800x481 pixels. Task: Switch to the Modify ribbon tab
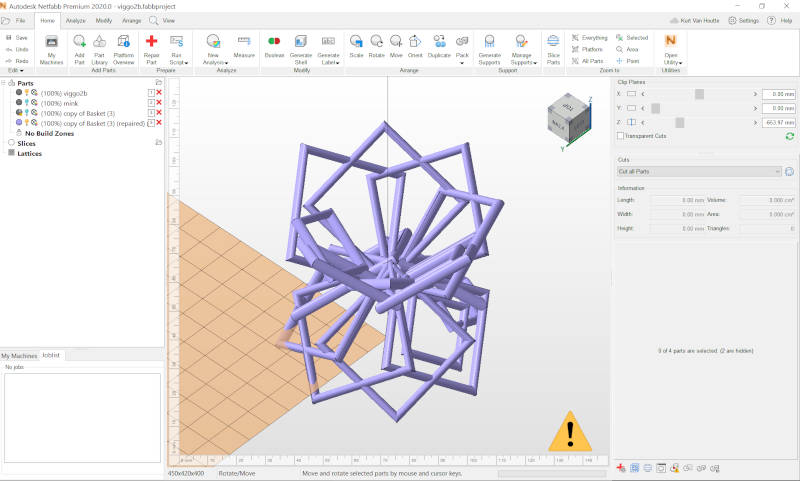click(104, 20)
